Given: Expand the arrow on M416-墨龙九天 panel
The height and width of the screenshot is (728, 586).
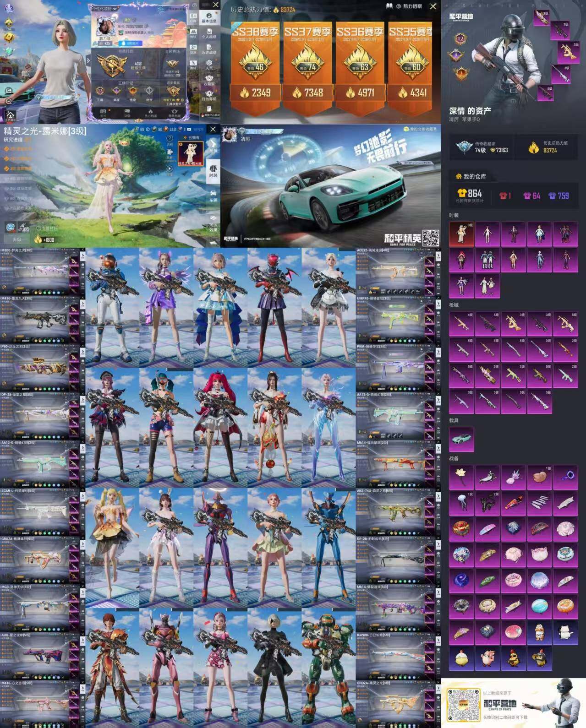Looking at the screenshot, I should (x=82, y=304).
